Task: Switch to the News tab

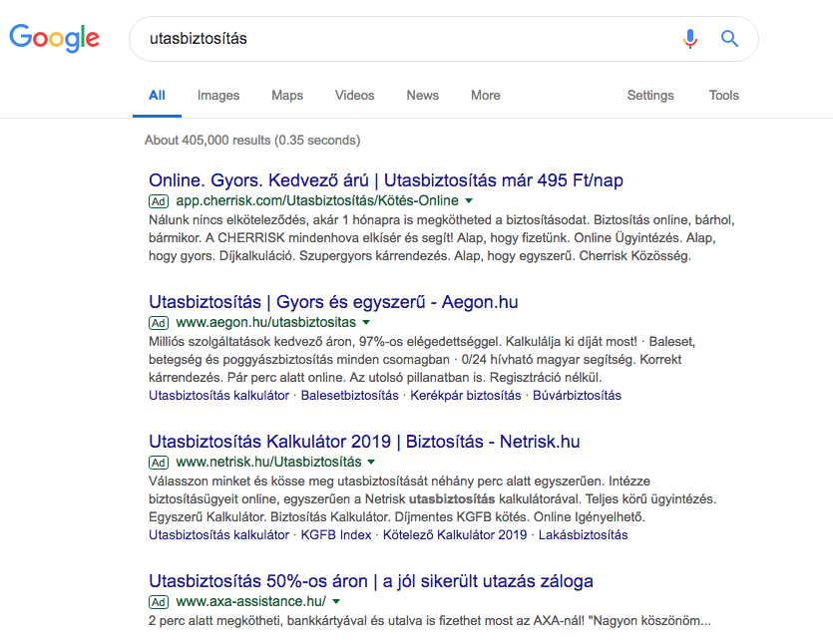Action: (422, 95)
